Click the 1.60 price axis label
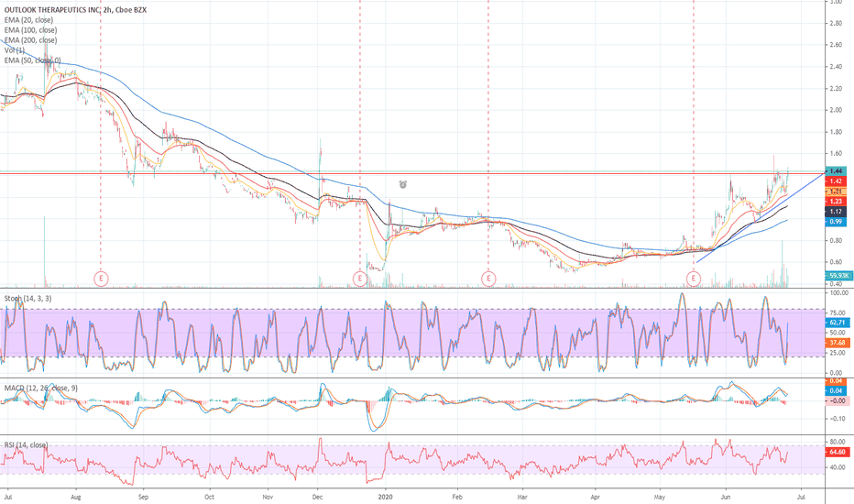The width and height of the screenshot is (854, 504). pos(836,154)
